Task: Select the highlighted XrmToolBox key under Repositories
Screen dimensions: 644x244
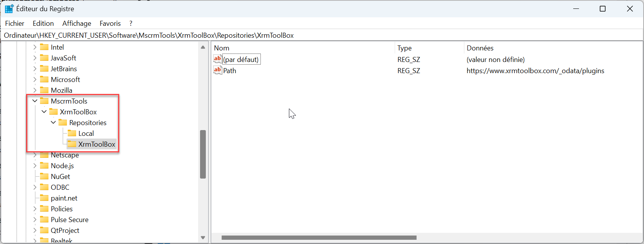Action: coord(97,144)
